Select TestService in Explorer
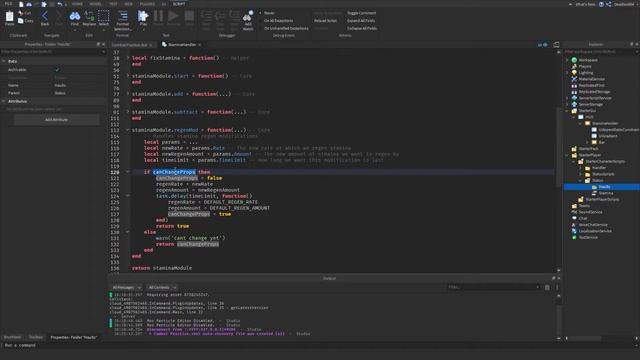This screenshot has height=360, width=640. point(588,237)
